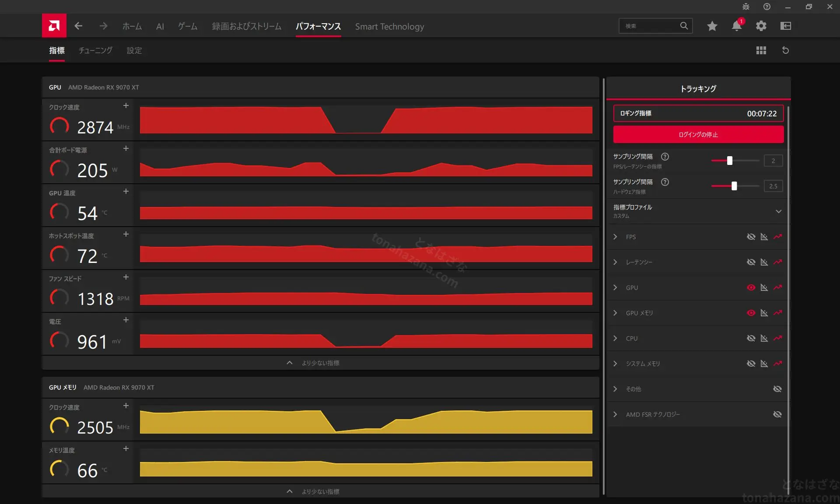The width and height of the screenshot is (840, 504).
Task: Toggle GPU メモリ row eye visibility
Action: click(x=751, y=313)
